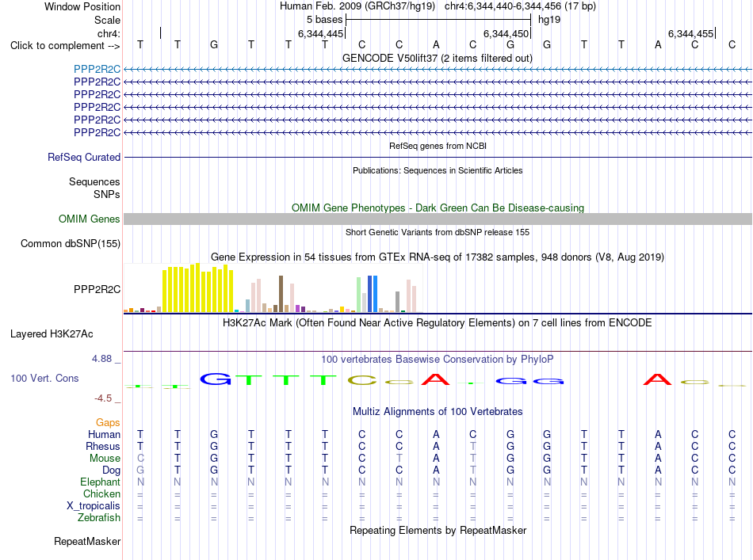Click the yellow brain-tissue bars in GTEx chart
The width and height of the screenshot is (753, 560).
coord(198,289)
